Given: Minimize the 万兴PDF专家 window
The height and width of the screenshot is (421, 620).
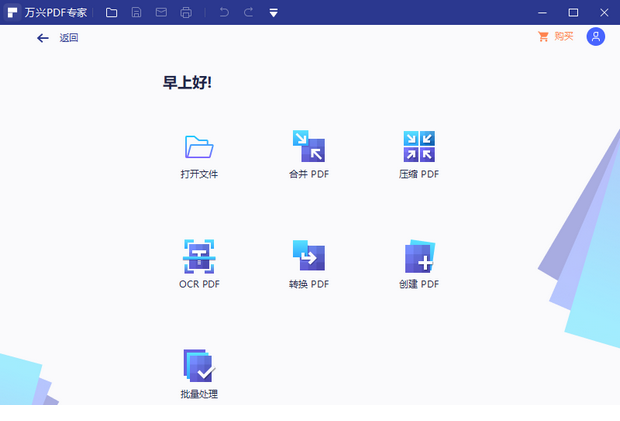Looking at the screenshot, I should [542, 13].
